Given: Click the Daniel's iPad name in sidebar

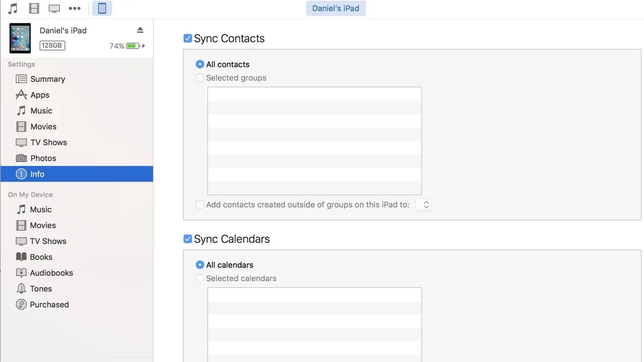Looking at the screenshot, I should pos(63,31).
